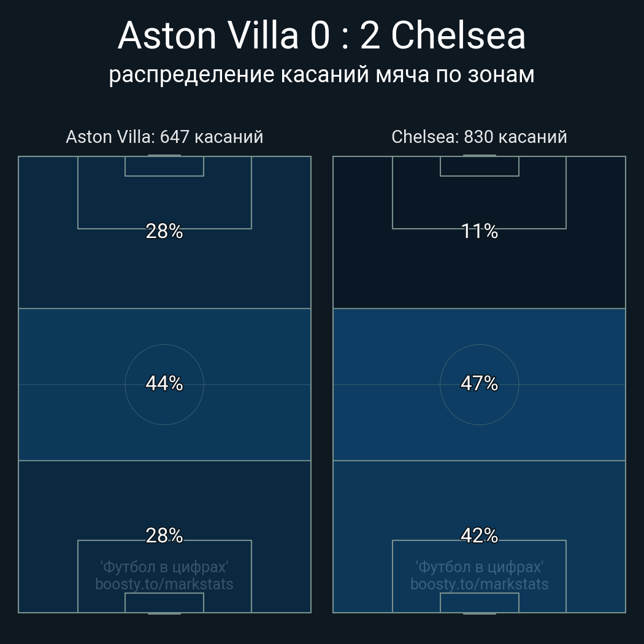Screen dimensions: 644x644
Task: Select the 'Aston Villa: 647 касаний' label
Action: [x=164, y=137]
